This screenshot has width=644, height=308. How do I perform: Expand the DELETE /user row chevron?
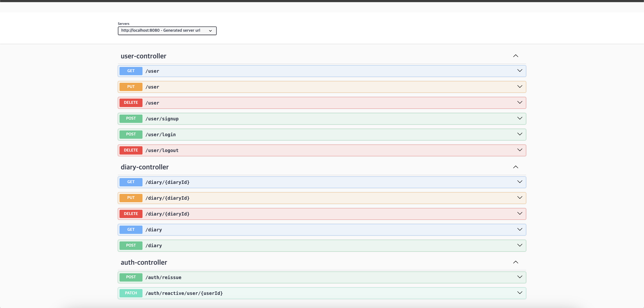519,103
